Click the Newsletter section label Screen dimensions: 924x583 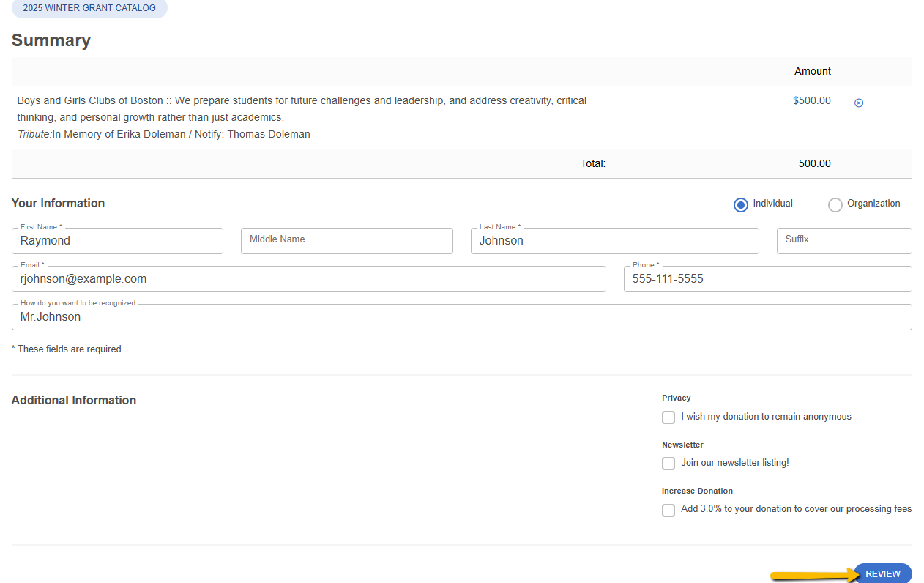pos(682,445)
